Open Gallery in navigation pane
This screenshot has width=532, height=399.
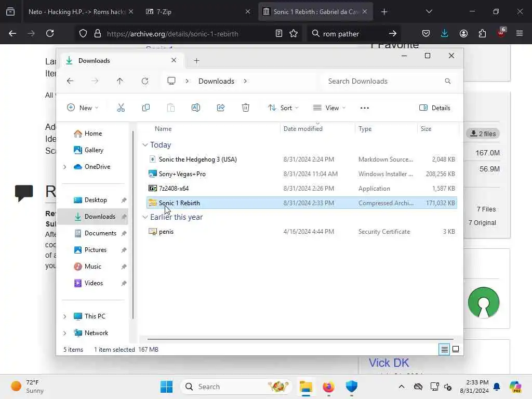pyautogui.click(x=94, y=150)
